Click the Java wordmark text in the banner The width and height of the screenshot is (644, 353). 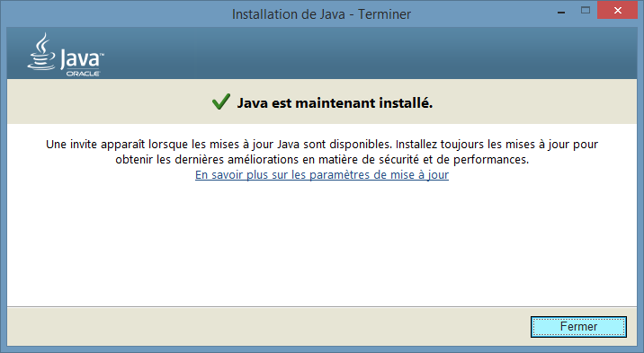(80, 59)
